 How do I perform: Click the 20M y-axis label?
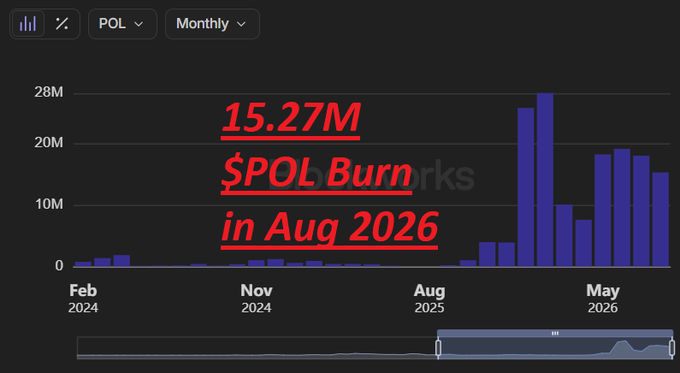pyautogui.click(x=49, y=143)
